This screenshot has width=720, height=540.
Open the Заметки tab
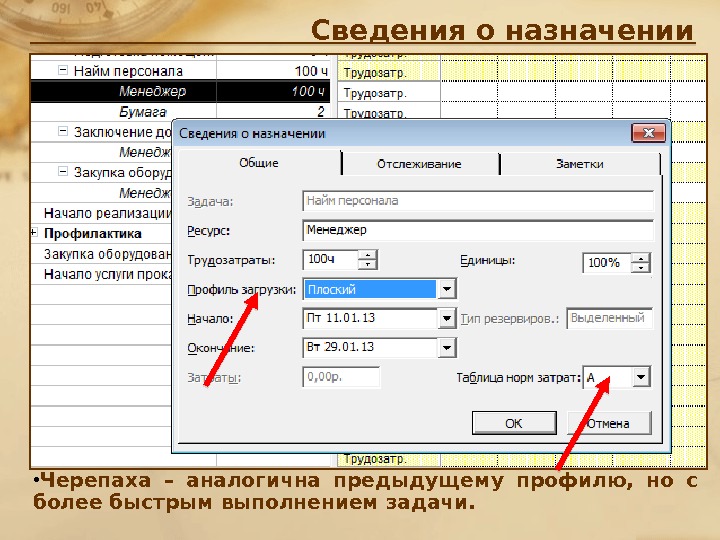pos(579,164)
